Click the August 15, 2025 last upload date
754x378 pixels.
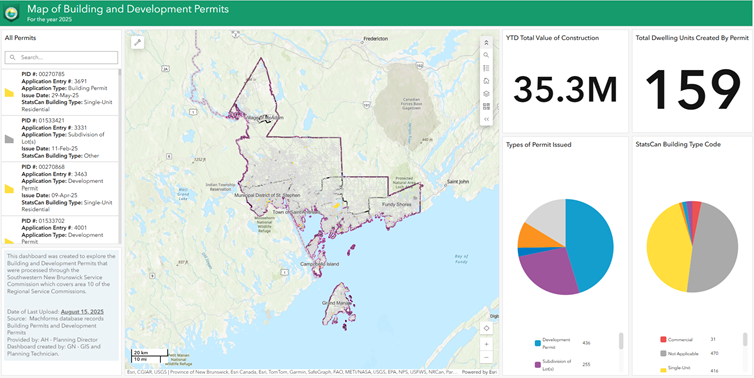click(82, 312)
